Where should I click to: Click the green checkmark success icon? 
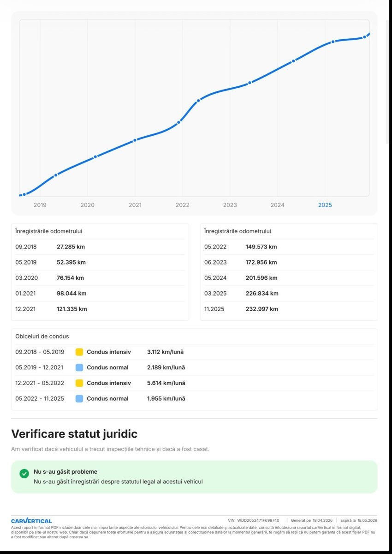[x=24, y=474]
